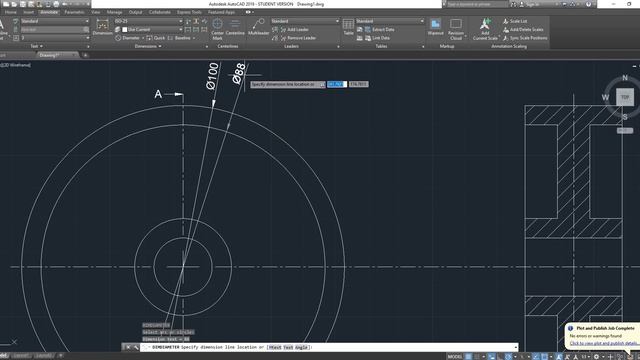This screenshot has height=360, width=640.
Task: Close the command line with X icon
Action: point(128,347)
